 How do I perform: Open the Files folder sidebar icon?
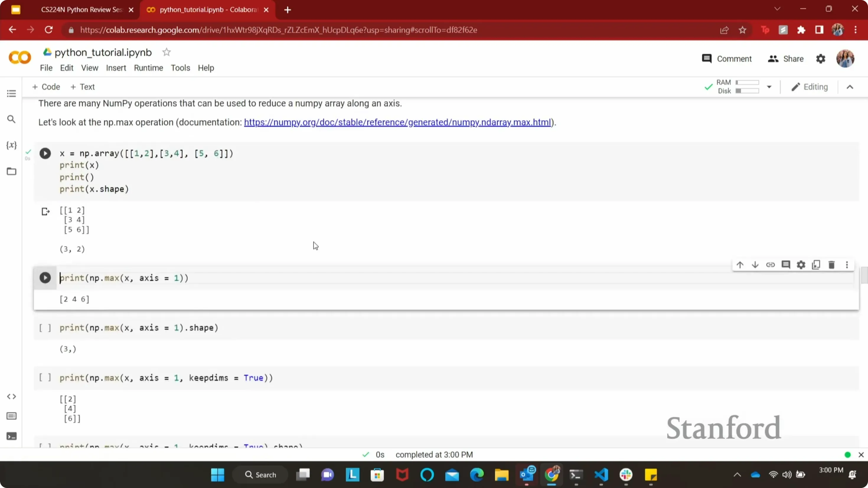coord(12,171)
